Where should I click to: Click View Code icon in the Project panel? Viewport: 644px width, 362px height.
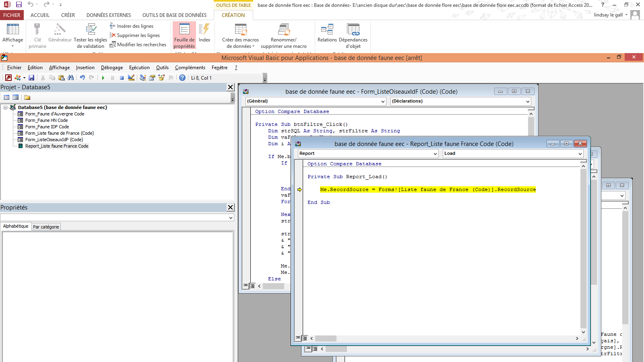[6, 97]
